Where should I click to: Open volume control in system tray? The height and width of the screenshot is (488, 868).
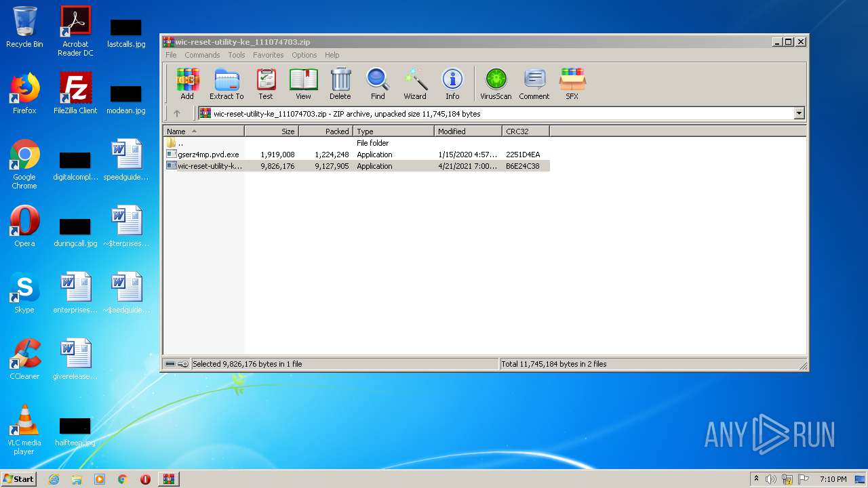click(x=771, y=479)
